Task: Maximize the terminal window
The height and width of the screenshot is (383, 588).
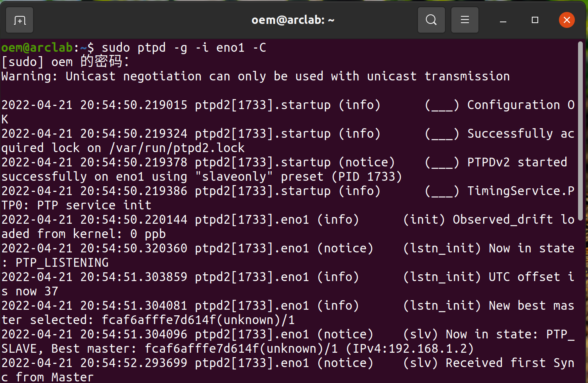Action: pos(535,20)
